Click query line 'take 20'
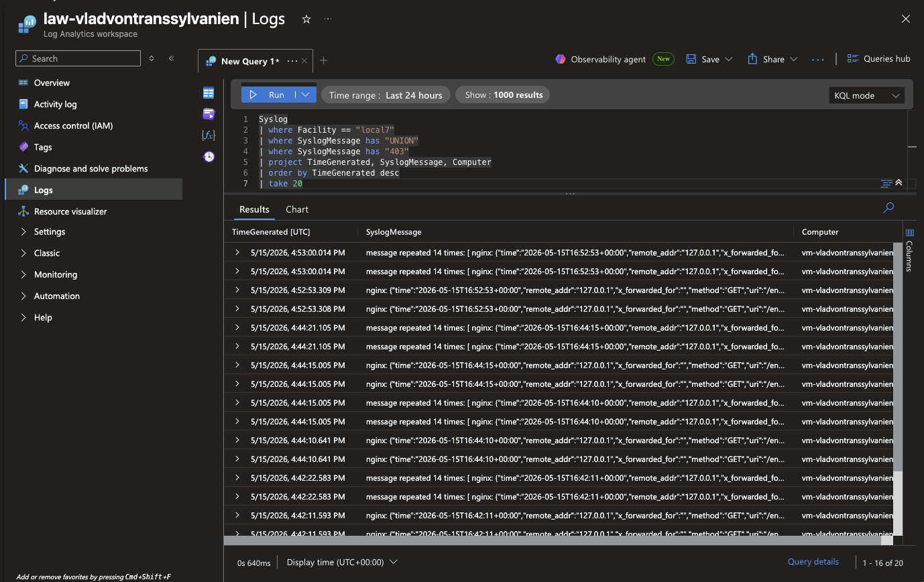The height and width of the screenshot is (582, 924). [x=285, y=183]
